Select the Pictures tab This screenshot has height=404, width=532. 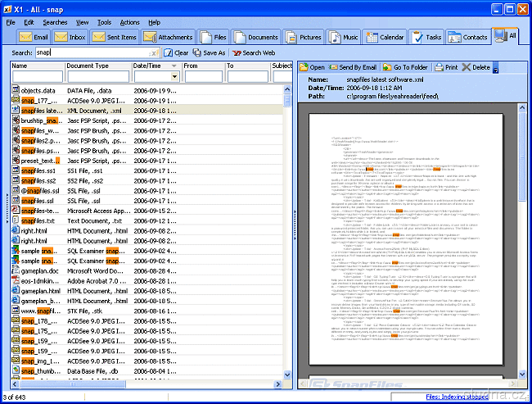click(303, 37)
